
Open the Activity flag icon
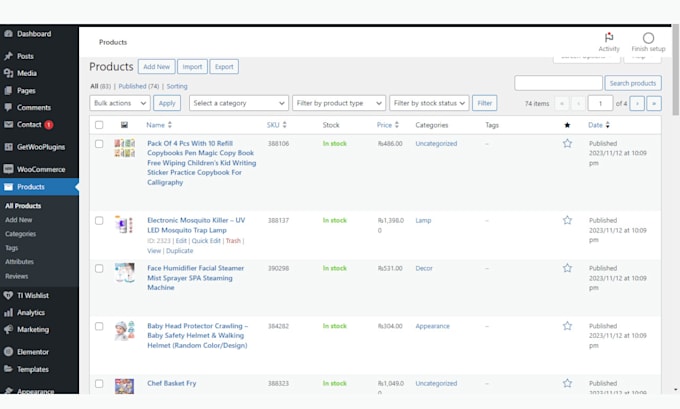tap(609, 37)
